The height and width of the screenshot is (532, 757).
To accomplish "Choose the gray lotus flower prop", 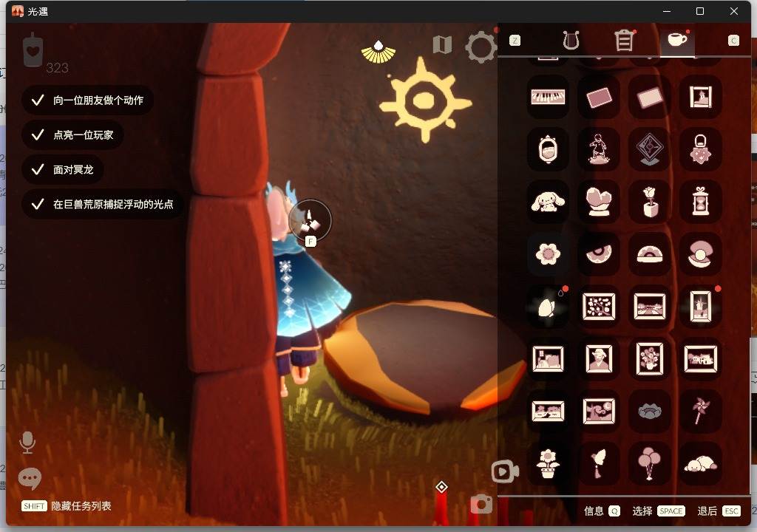I will (x=649, y=411).
